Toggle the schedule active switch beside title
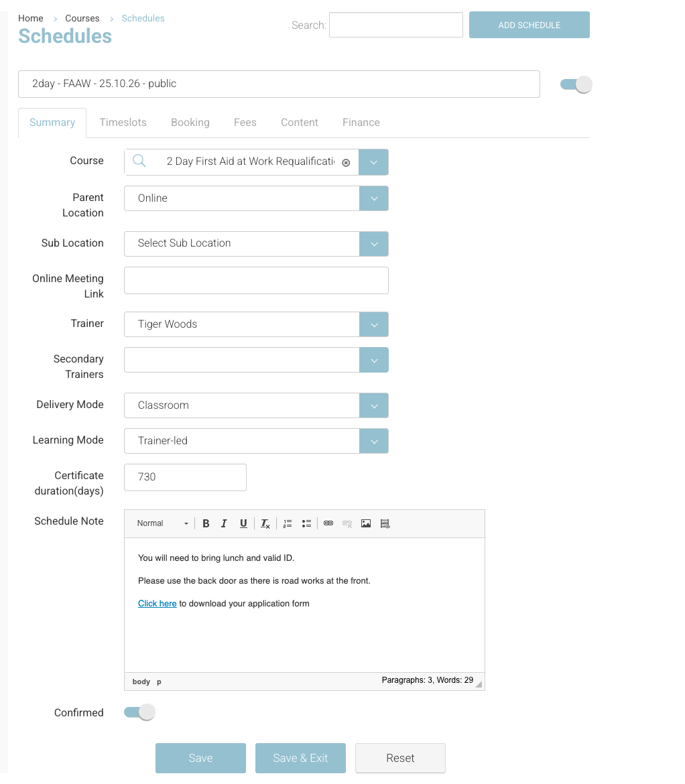The image size is (685, 784). 576,84
